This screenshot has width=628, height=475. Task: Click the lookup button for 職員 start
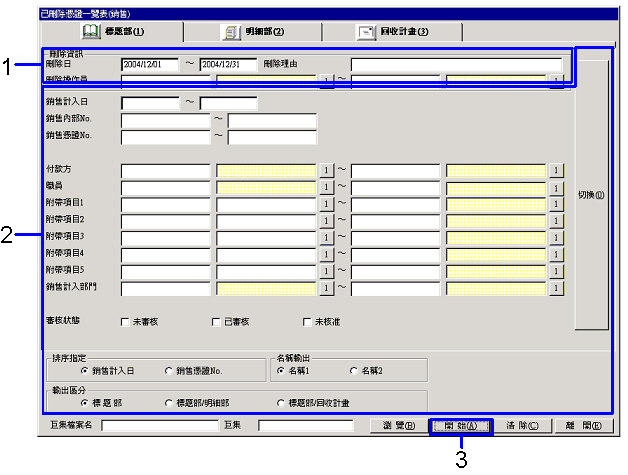tap(325, 187)
